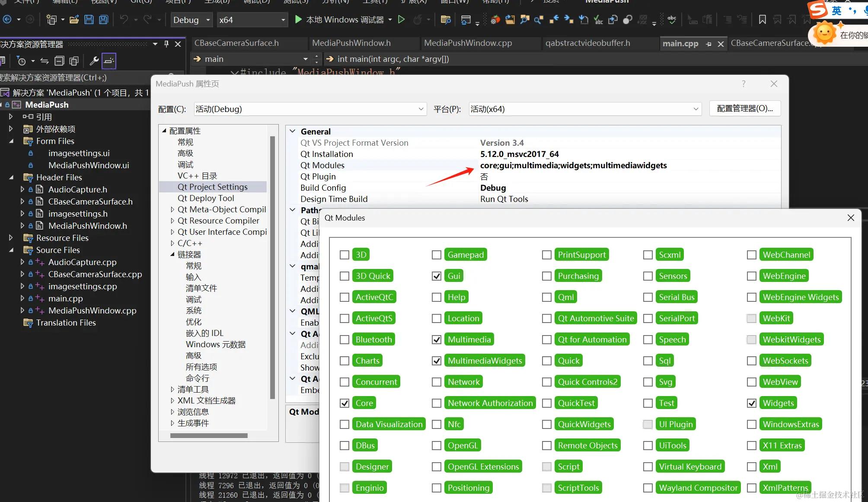Click the 配置管理器(O)... button
The width and height of the screenshot is (868, 502).
pyautogui.click(x=745, y=109)
